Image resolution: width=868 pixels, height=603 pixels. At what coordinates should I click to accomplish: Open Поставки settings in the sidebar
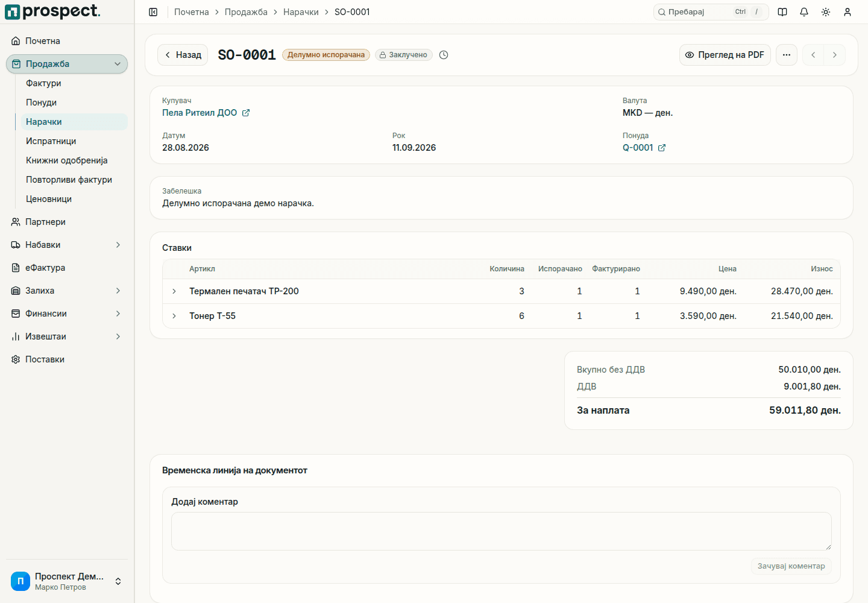click(x=67, y=359)
